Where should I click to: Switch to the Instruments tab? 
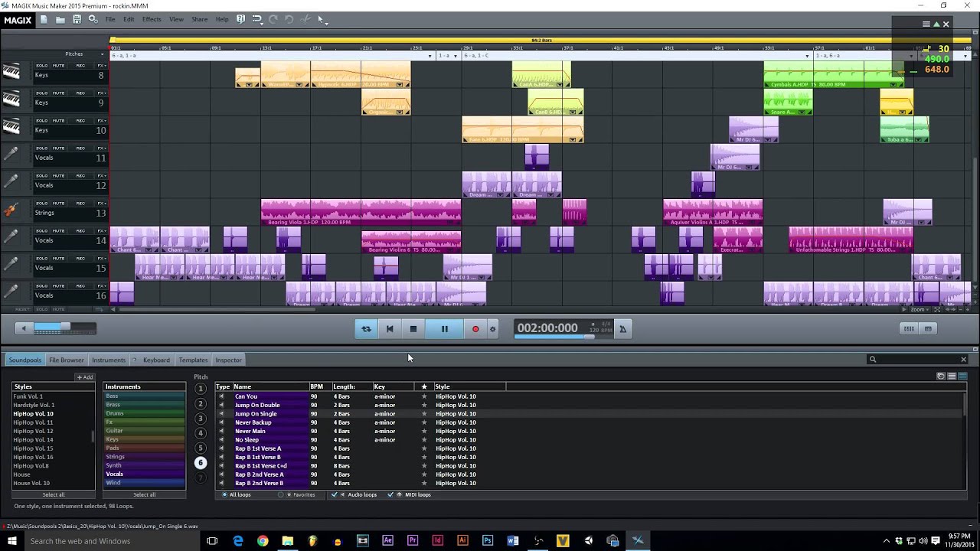[109, 360]
